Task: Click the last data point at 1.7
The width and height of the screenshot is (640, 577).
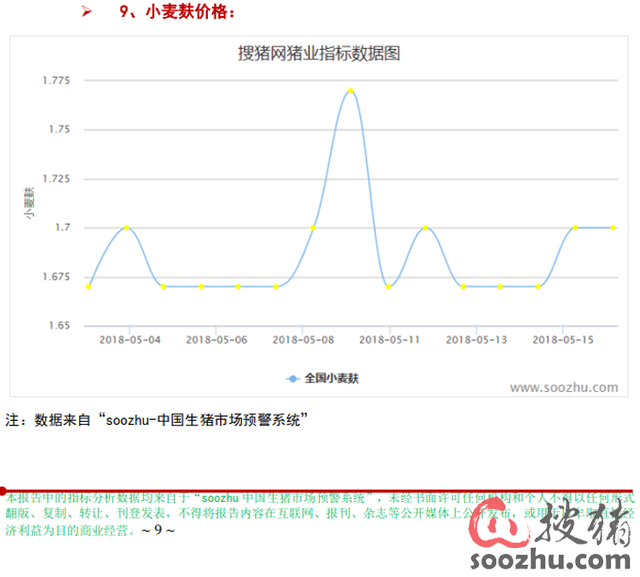Action: tap(613, 228)
